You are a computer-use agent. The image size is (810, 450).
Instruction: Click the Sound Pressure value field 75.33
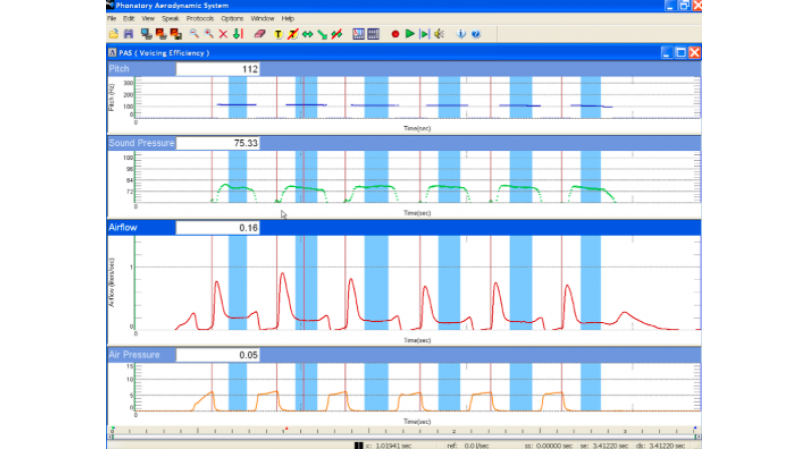tap(218, 143)
